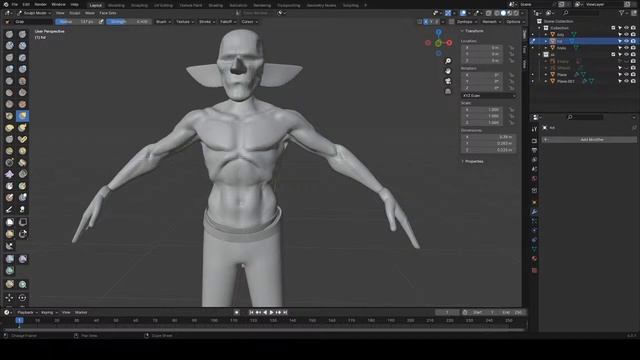Open the File menu
Viewport: 640px width, 360px height.
[15, 4]
